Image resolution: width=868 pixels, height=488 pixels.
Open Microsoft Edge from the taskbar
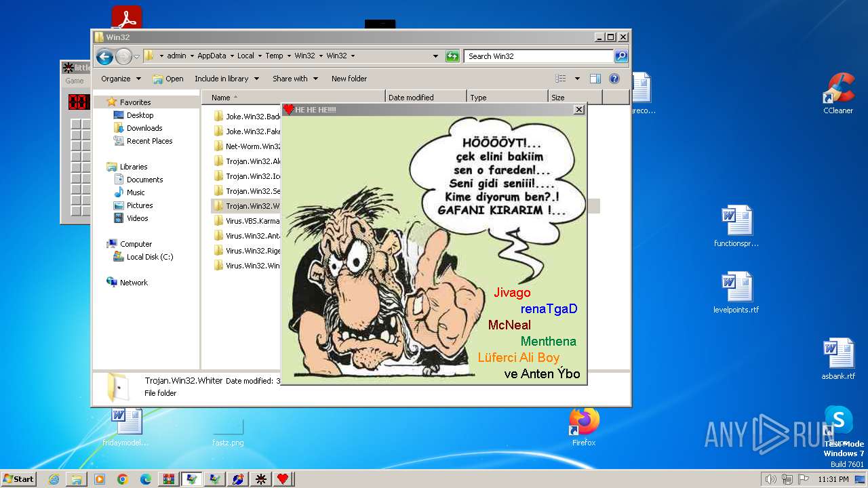146,479
